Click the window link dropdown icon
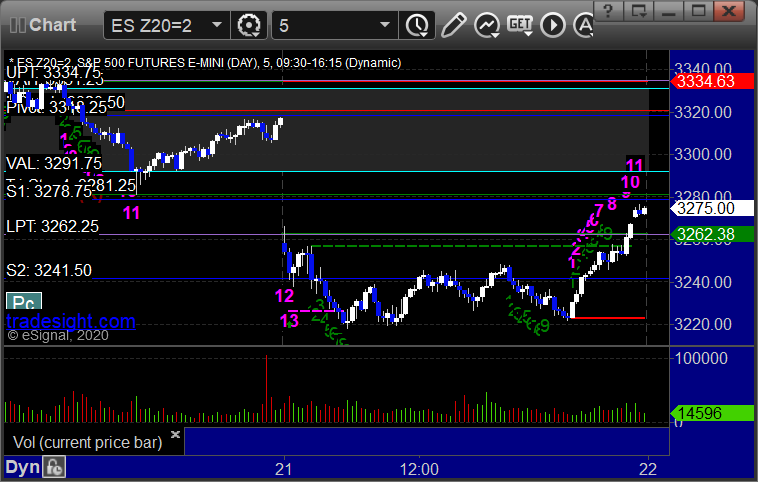 tap(639, 11)
